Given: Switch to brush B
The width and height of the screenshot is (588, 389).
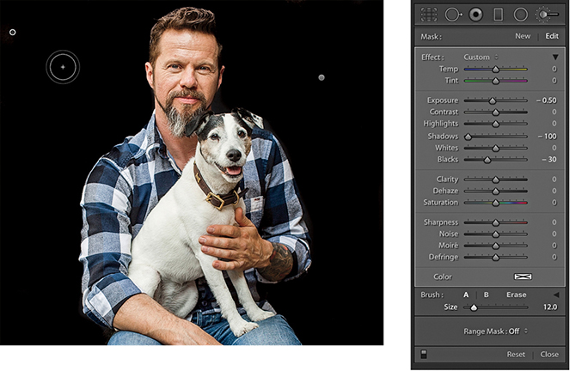Looking at the screenshot, I should point(486,295).
